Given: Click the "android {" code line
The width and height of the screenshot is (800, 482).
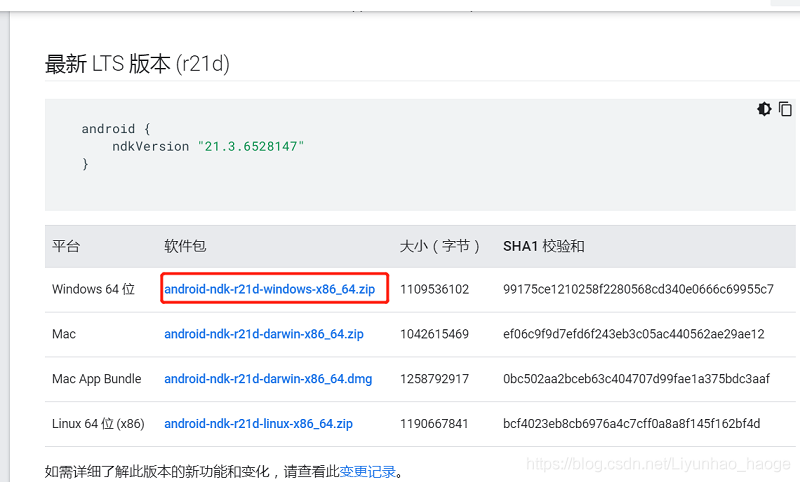Looking at the screenshot, I should click(x=116, y=129).
